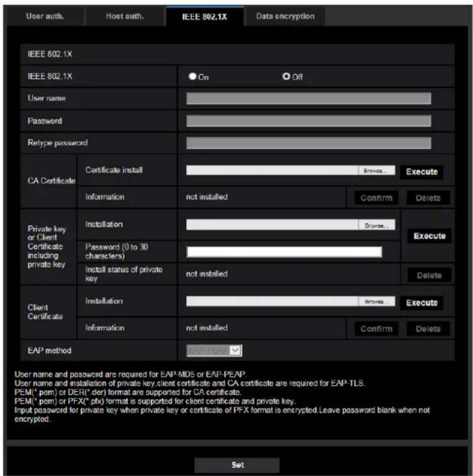Image resolution: width=473 pixels, height=476 pixels.
Task: Browse for a CA Certificate file
Action: [x=376, y=170]
